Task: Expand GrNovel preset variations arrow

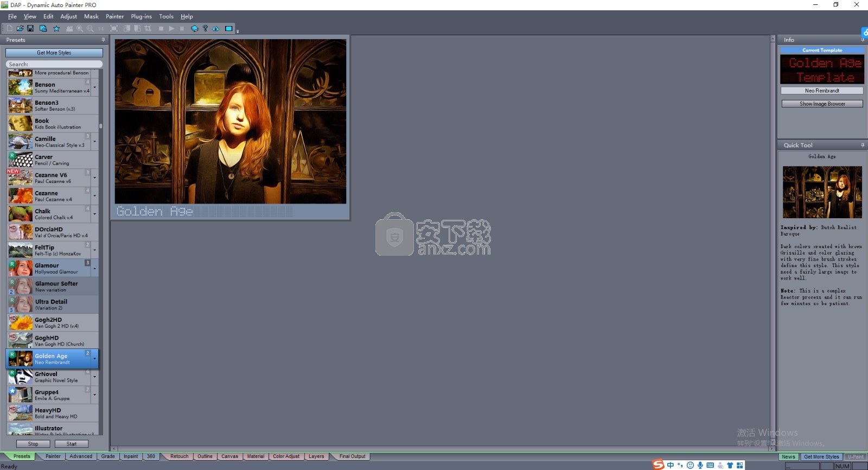Action: 94,377
